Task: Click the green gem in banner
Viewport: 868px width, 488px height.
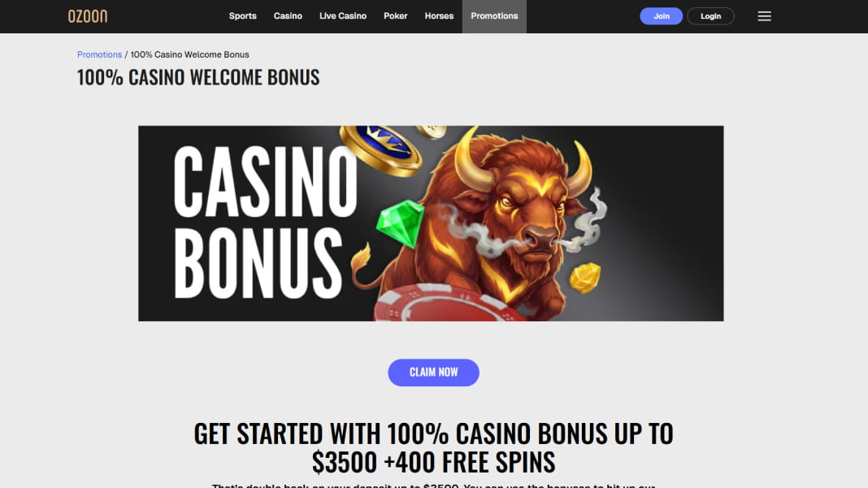Action: pyautogui.click(x=400, y=223)
